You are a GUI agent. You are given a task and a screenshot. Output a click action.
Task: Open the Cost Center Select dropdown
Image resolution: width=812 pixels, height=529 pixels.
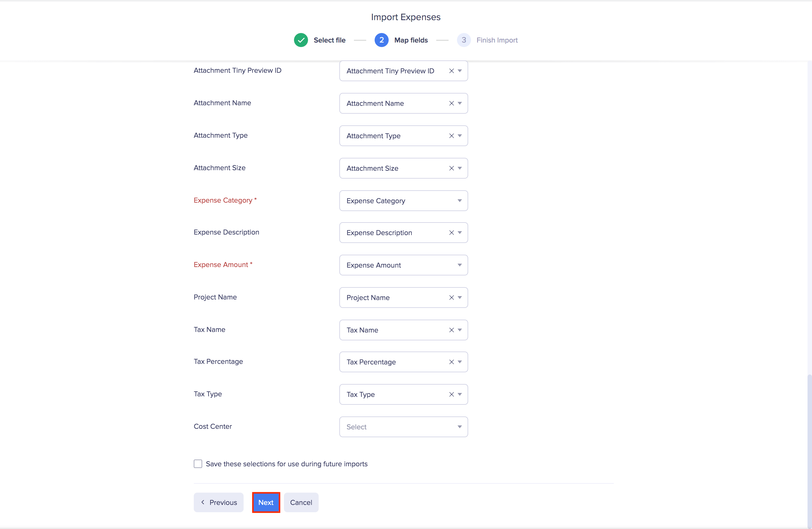click(403, 427)
